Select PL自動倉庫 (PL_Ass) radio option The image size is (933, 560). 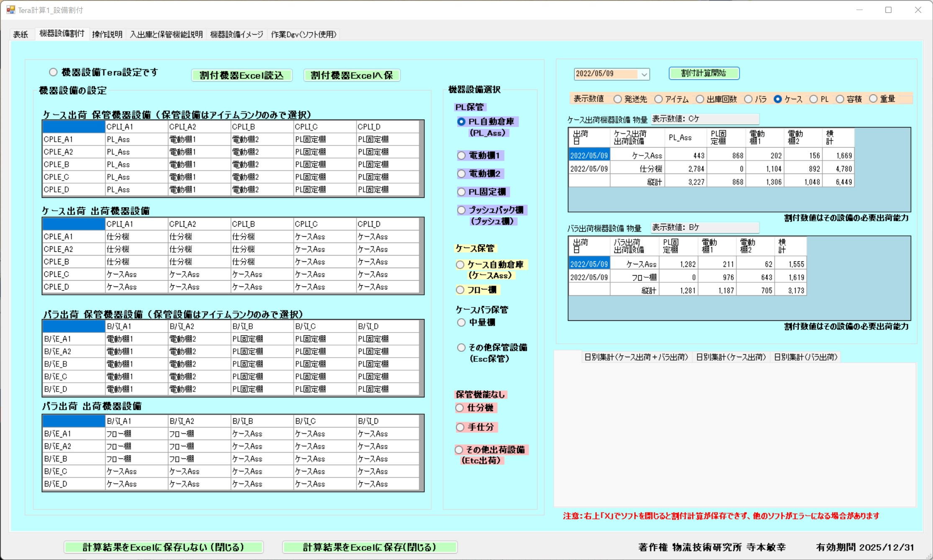pyautogui.click(x=461, y=122)
